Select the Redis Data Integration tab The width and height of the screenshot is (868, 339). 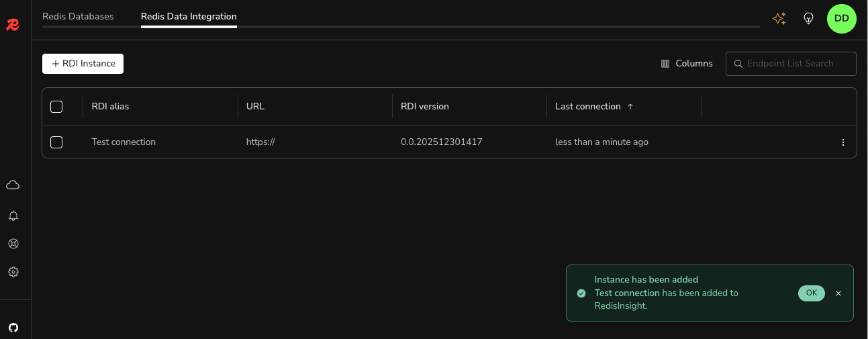[189, 17]
